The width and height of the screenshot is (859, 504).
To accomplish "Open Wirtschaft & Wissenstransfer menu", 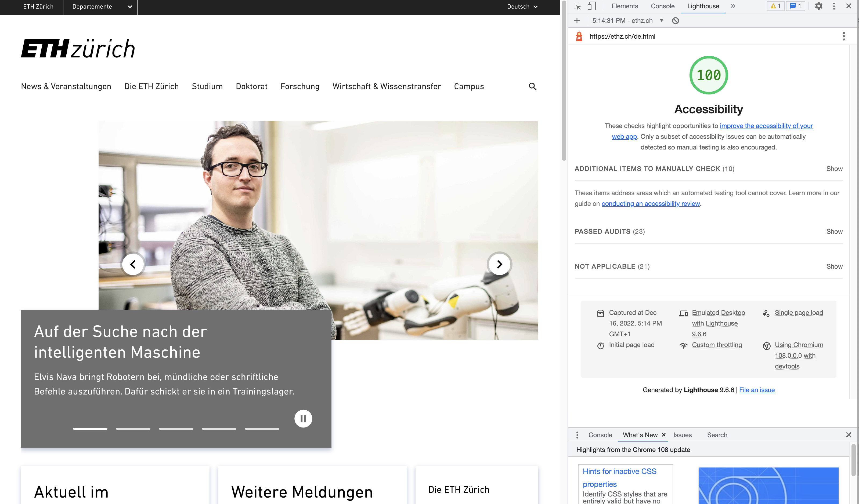I will (x=387, y=86).
